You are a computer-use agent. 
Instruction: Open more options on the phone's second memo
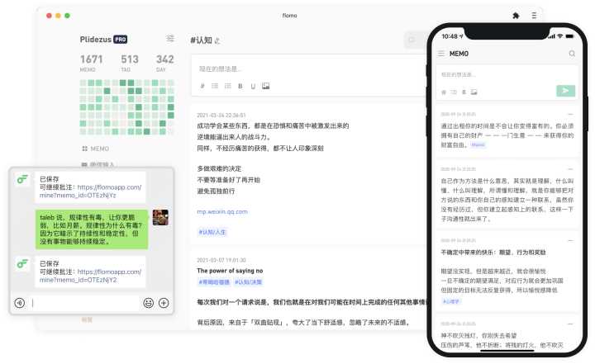tap(570, 169)
